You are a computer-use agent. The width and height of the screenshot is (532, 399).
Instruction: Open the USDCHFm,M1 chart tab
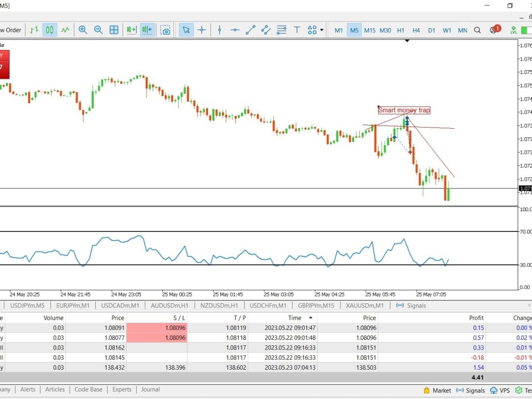click(268, 305)
